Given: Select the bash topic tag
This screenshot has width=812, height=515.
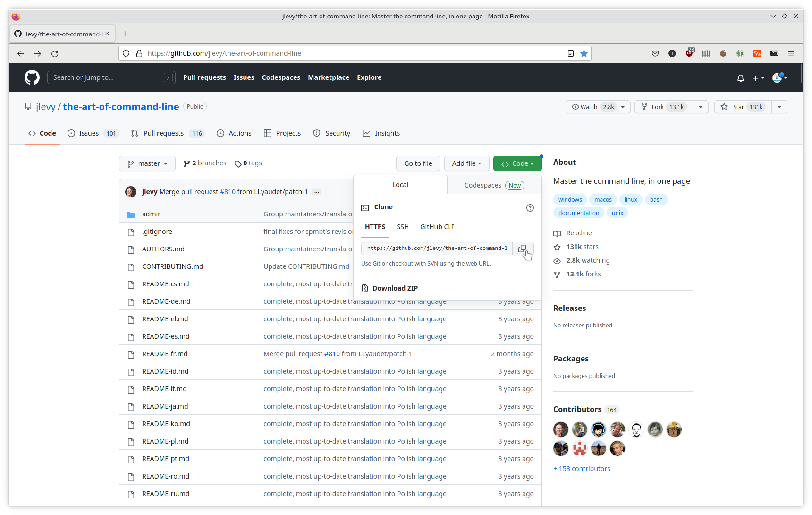Looking at the screenshot, I should pyautogui.click(x=656, y=200).
